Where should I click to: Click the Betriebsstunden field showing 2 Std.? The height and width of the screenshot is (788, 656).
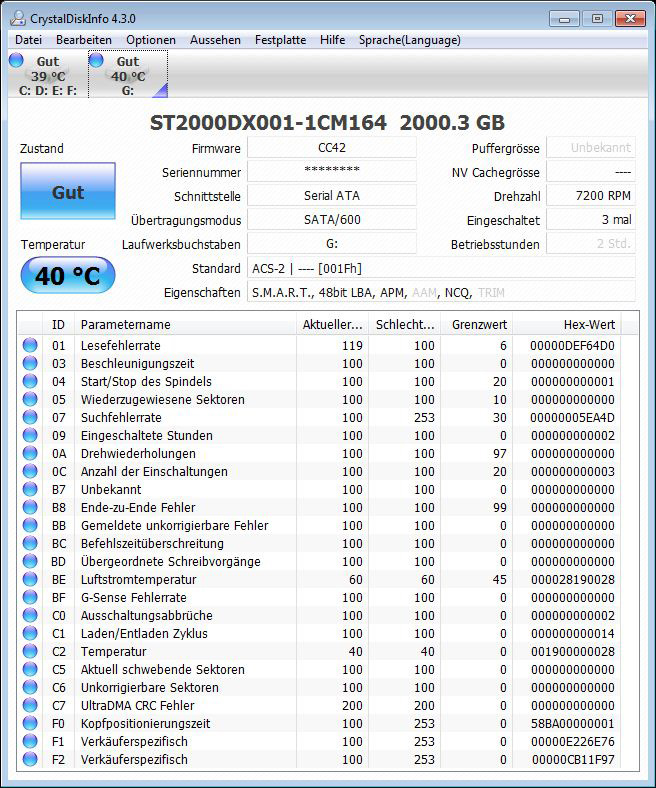[x=591, y=244]
